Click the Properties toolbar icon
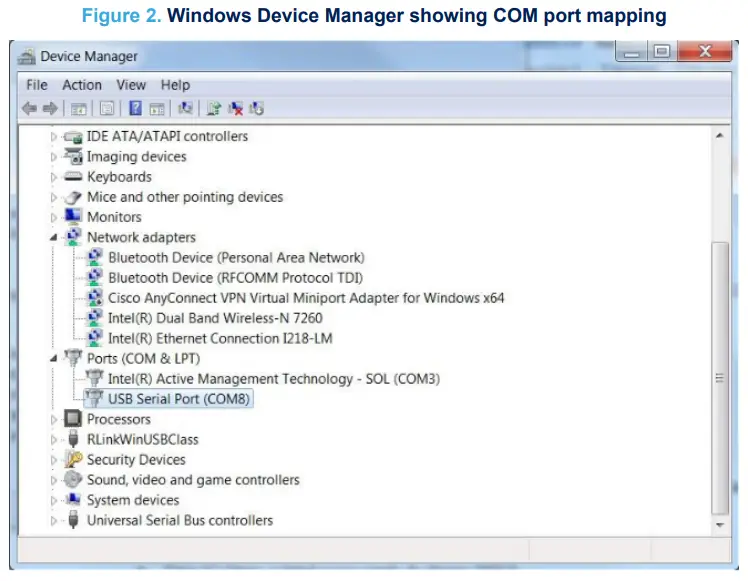This screenshot has height=581, width=748. coord(107,109)
